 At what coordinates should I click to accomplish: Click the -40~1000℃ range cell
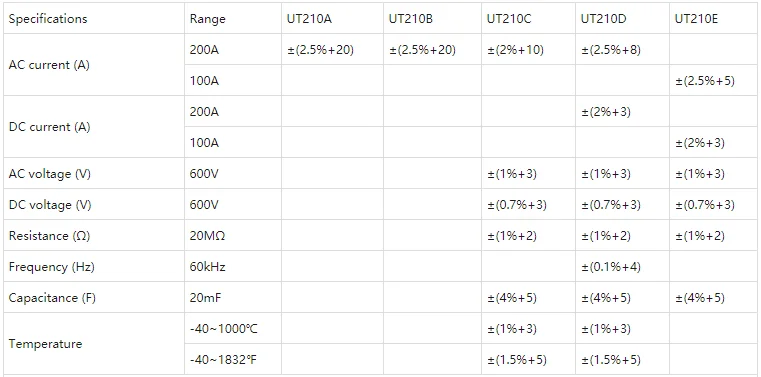pyautogui.click(x=224, y=329)
